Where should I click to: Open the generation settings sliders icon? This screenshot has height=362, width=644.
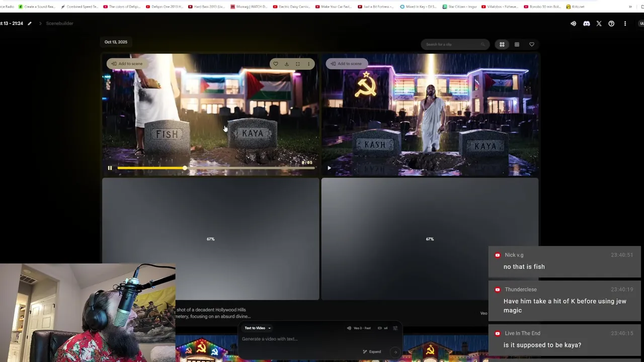(395, 328)
